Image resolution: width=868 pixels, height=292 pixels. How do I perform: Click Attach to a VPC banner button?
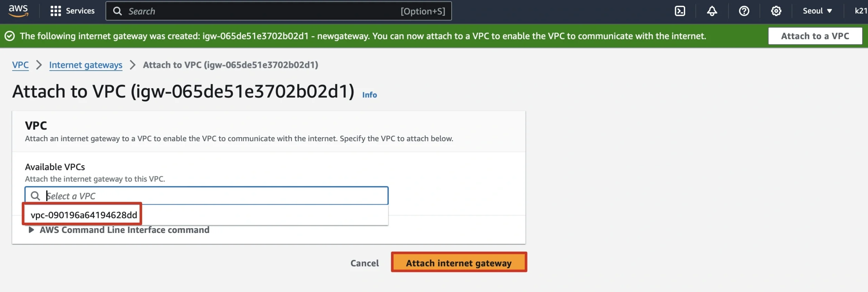815,36
